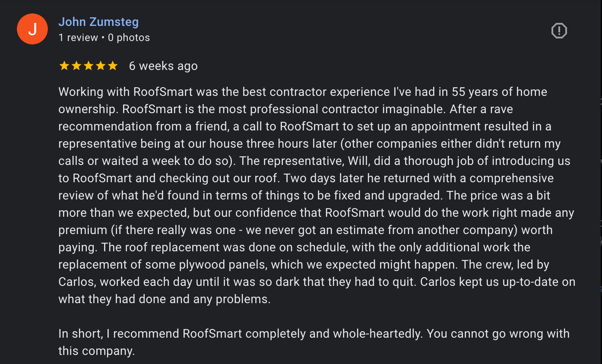Click the word "premium" in the review text
Image resolution: width=602 pixels, height=364 pixels.
(83, 230)
